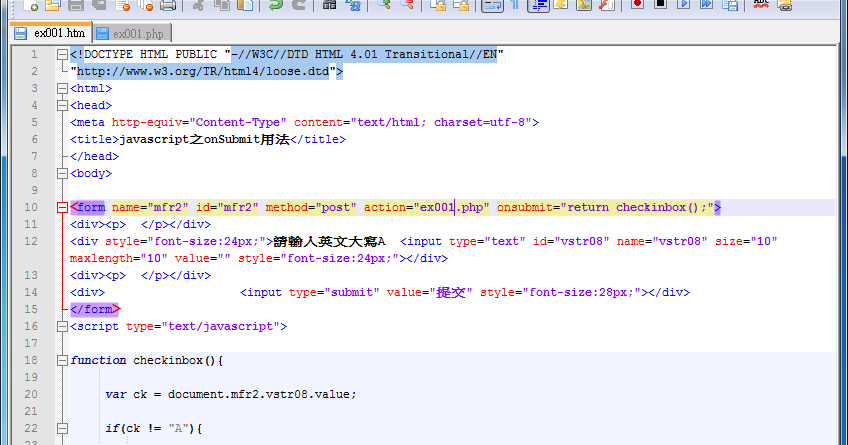Screen dimensions: 848x445
Task: Zoom out with the magnifier minus icon
Action: pos(406,5)
